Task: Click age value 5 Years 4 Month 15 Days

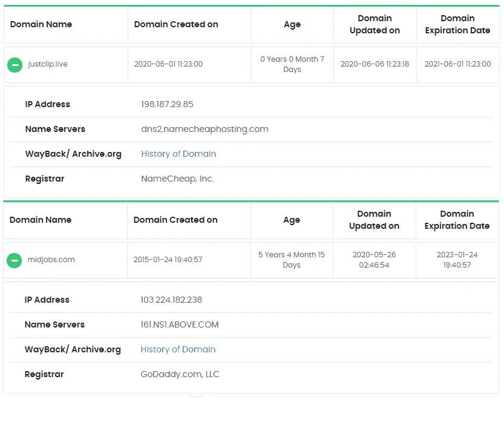Action: tap(292, 260)
